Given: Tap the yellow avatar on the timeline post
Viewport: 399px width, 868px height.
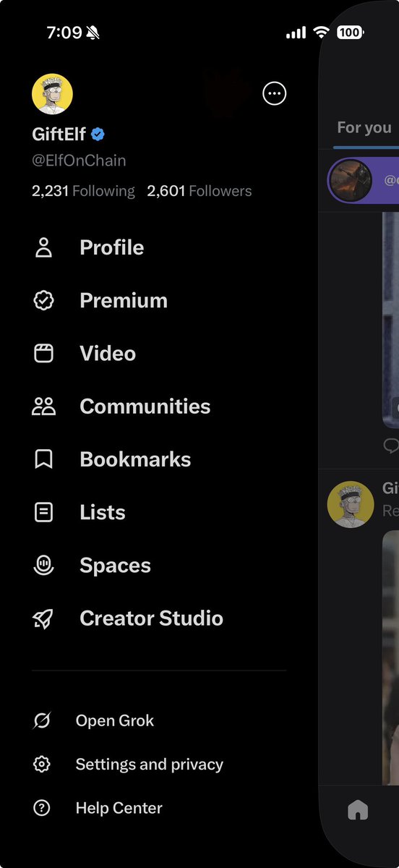Looking at the screenshot, I should [x=351, y=504].
